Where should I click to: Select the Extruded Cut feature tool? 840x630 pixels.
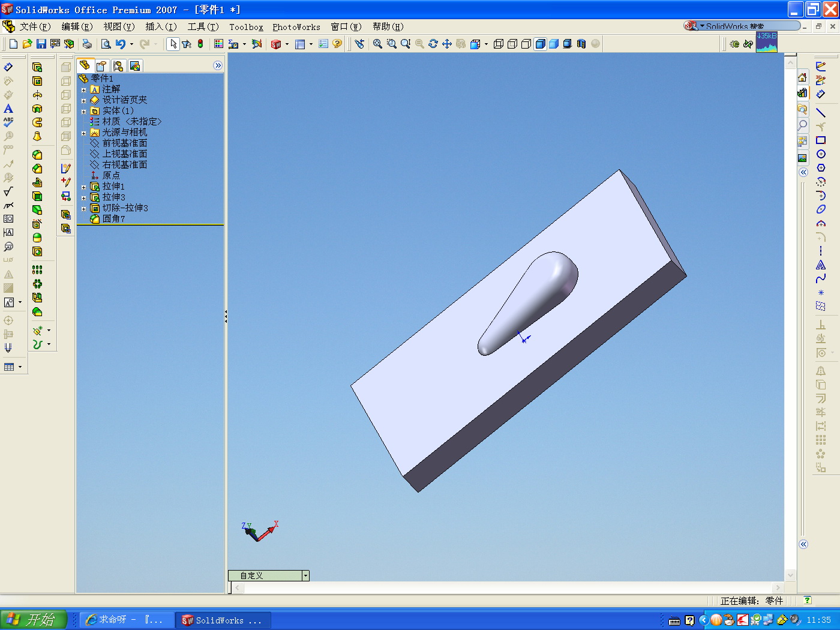[x=37, y=81]
